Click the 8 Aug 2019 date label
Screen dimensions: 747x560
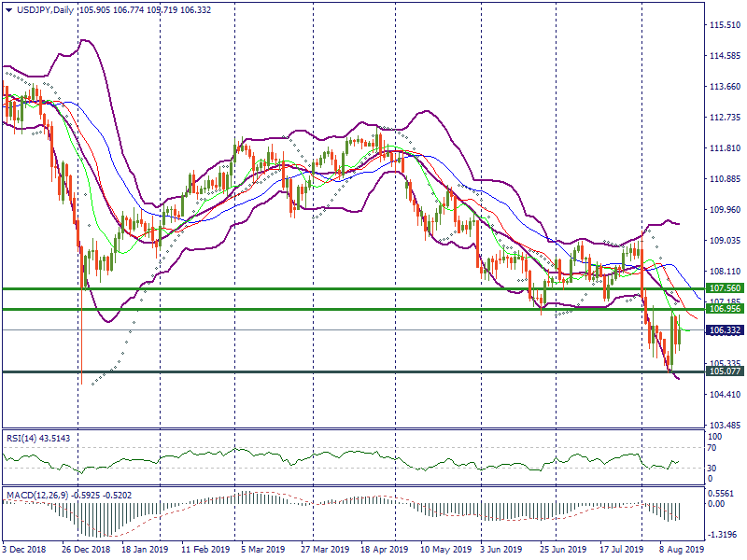tap(681, 552)
